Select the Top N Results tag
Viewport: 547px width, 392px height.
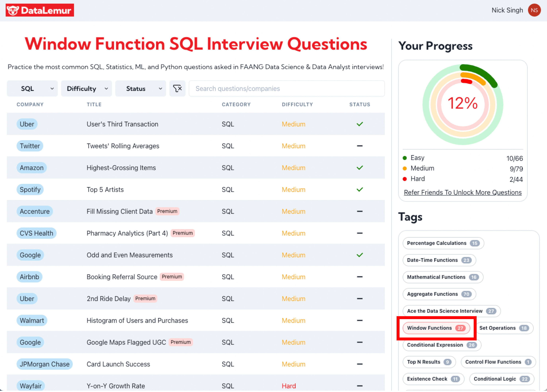(429, 362)
